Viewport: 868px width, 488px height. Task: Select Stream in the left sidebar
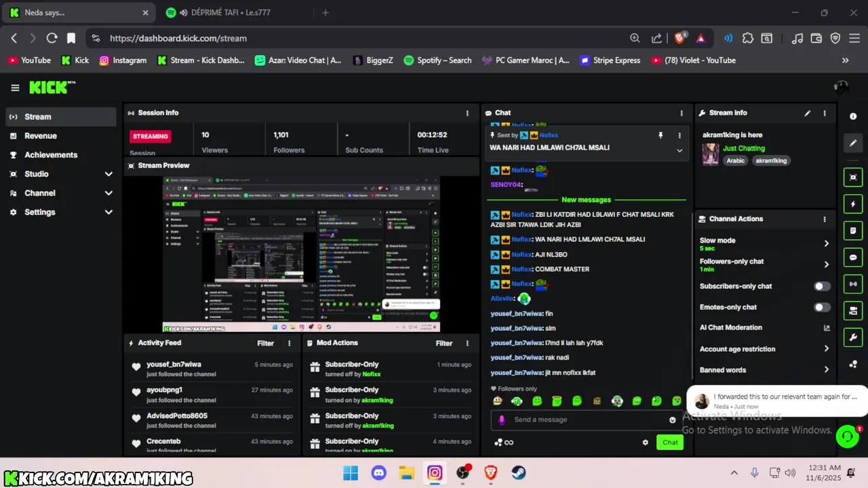61,117
